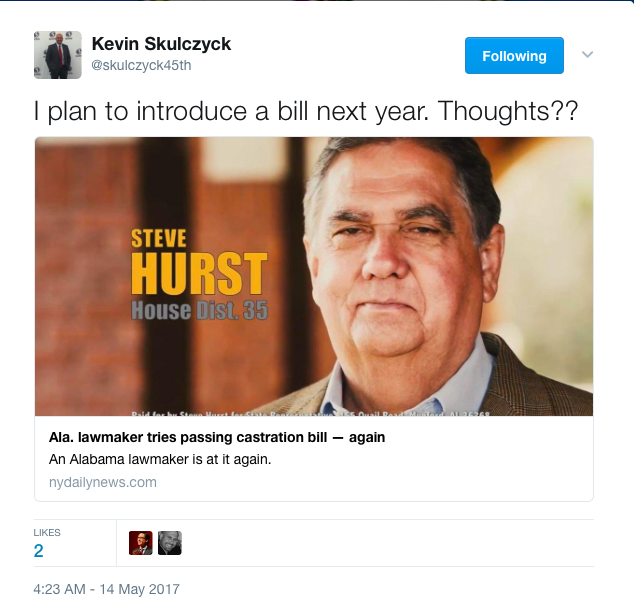Toggle the Following button

click(514, 56)
